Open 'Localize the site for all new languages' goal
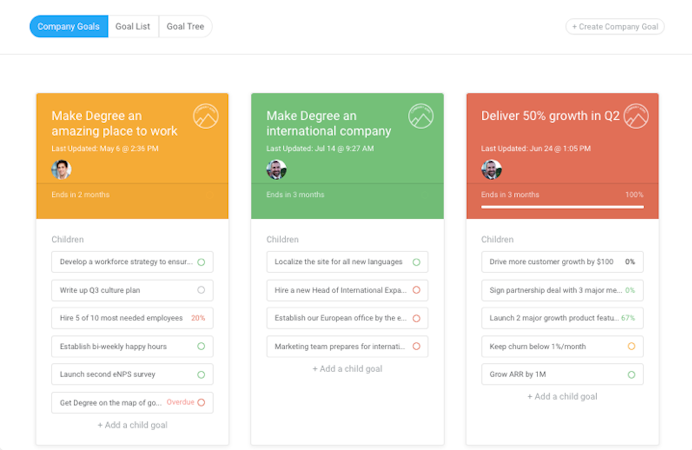Screen dimensions: 692x450 pyautogui.click(x=347, y=262)
